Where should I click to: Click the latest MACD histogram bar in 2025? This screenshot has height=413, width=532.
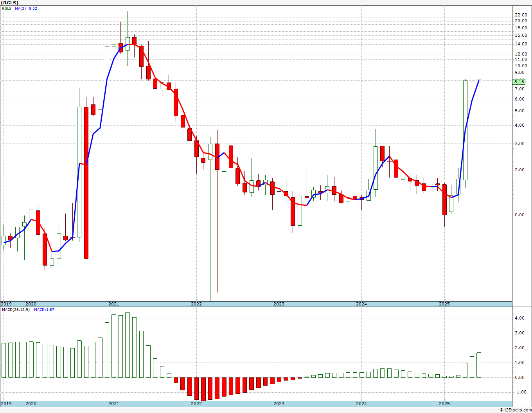(479, 365)
